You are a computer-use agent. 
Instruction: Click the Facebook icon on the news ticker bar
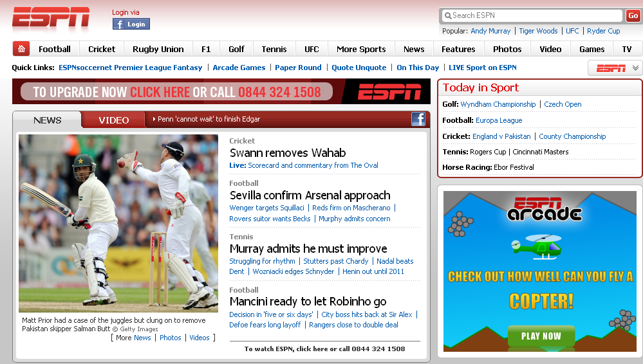click(418, 119)
